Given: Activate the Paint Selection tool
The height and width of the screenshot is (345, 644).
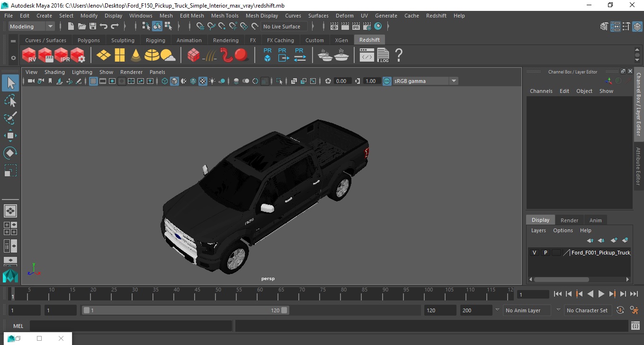Looking at the screenshot, I should (10, 118).
